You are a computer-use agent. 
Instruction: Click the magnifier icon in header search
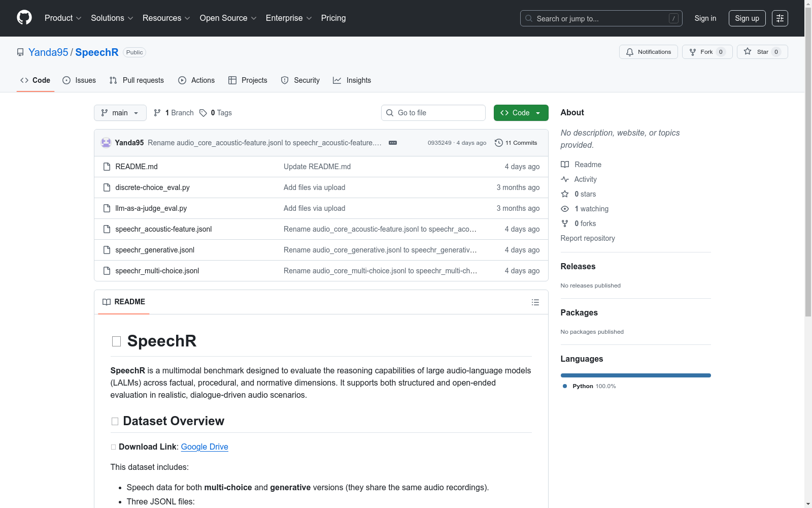click(x=529, y=18)
